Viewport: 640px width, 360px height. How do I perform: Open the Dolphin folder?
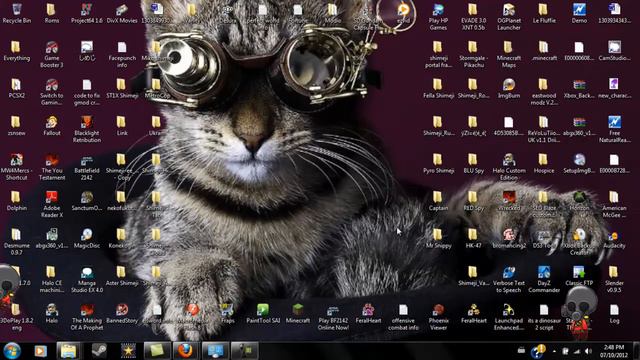(x=16, y=201)
